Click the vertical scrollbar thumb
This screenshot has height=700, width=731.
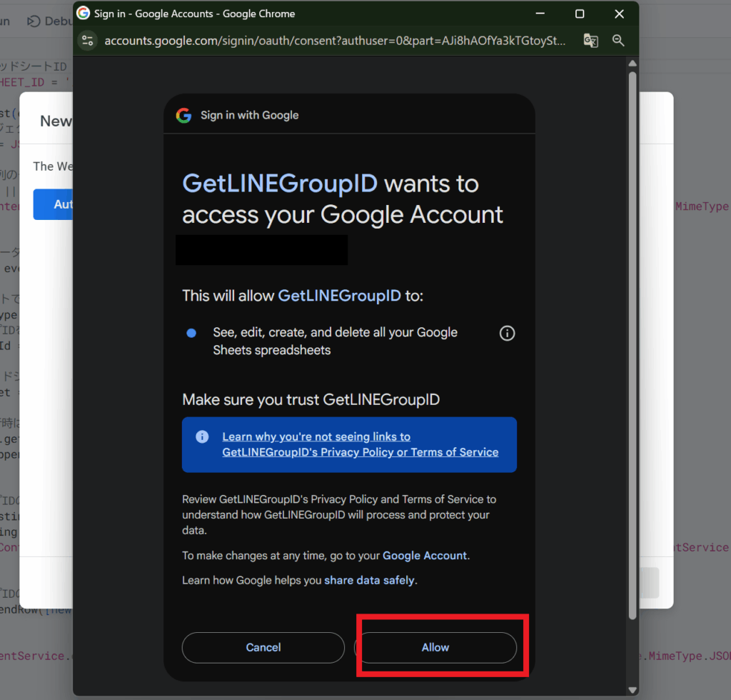coord(632,345)
